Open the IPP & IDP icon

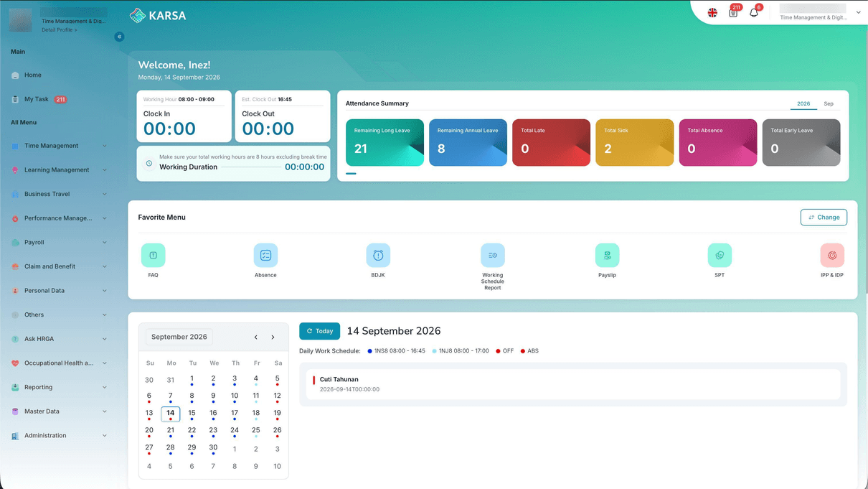point(832,255)
